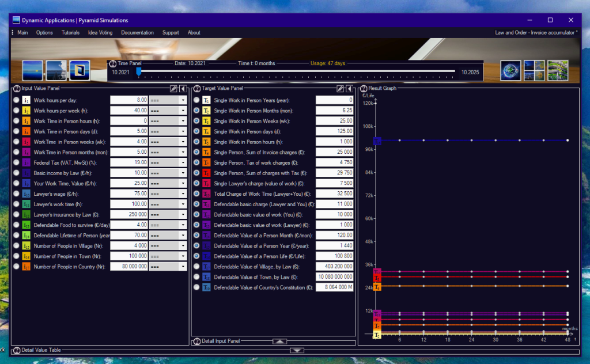
Task: Open the Tutorials menu
Action: (x=70, y=33)
